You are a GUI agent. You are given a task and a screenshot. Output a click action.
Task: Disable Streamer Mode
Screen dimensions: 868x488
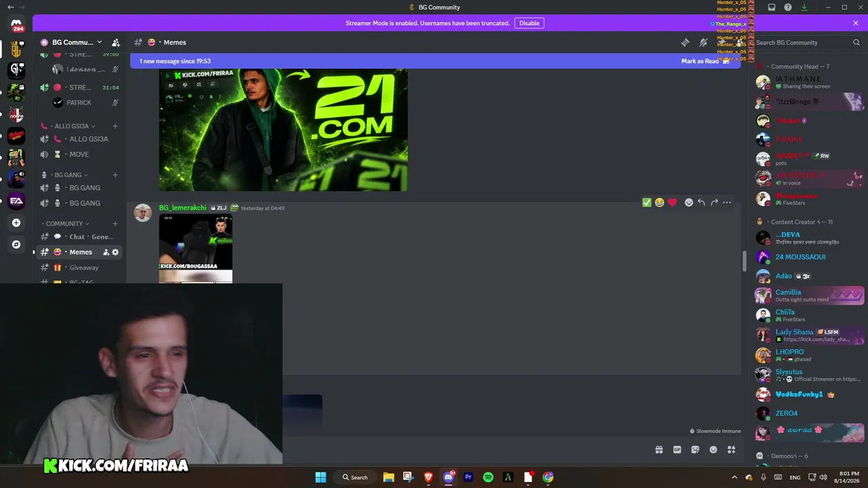coord(529,23)
